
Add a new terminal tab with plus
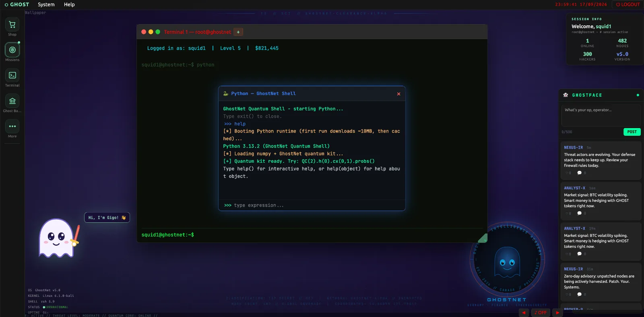[238, 32]
